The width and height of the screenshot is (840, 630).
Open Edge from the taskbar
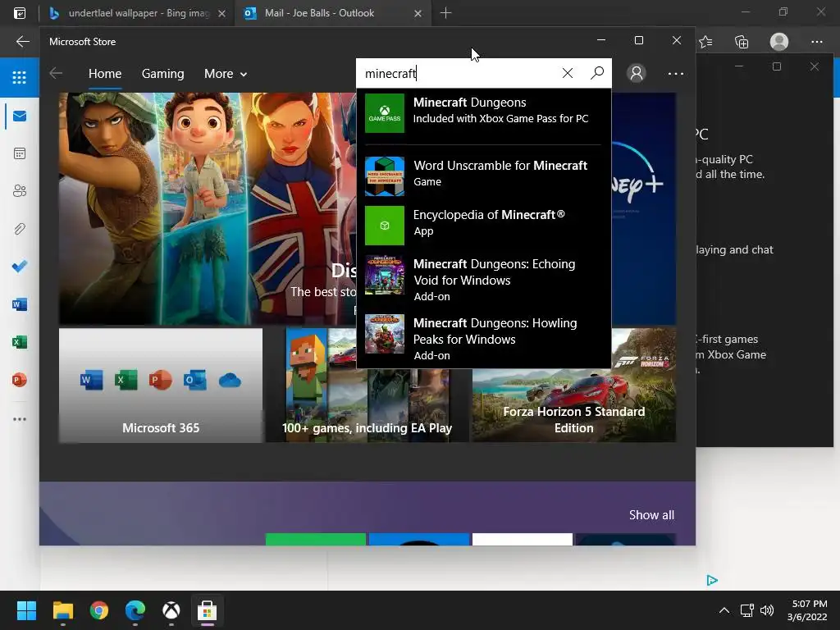coord(135,610)
